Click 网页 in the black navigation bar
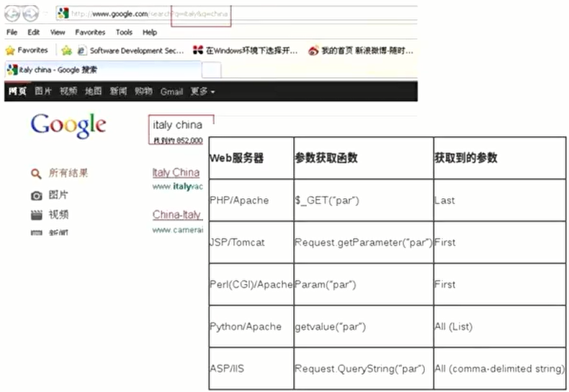The height and width of the screenshot is (392, 569). pyautogui.click(x=17, y=92)
